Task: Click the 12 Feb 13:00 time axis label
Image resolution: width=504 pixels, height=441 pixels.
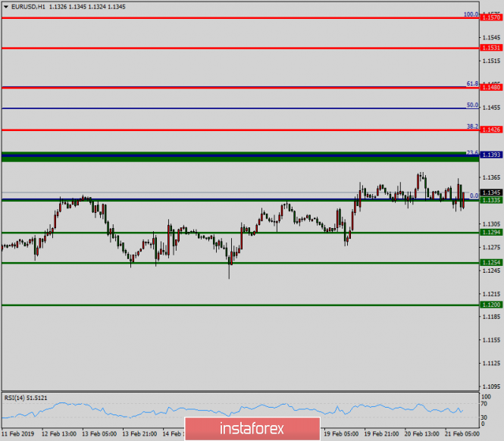Action: pyautogui.click(x=57, y=434)
